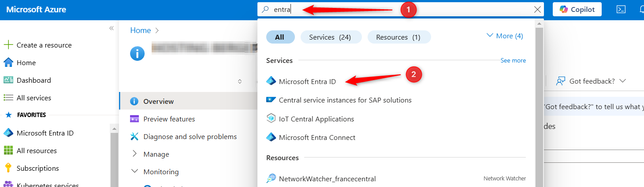644x187 pixels.
Task: Open Cloud Shell icon in top bar
Action: coord(621,9)
